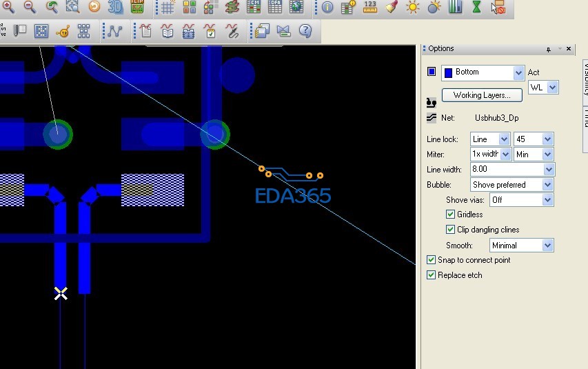Click the Show Constraints table icon
This screenshot has width=588, height=369.
point(348,7)
